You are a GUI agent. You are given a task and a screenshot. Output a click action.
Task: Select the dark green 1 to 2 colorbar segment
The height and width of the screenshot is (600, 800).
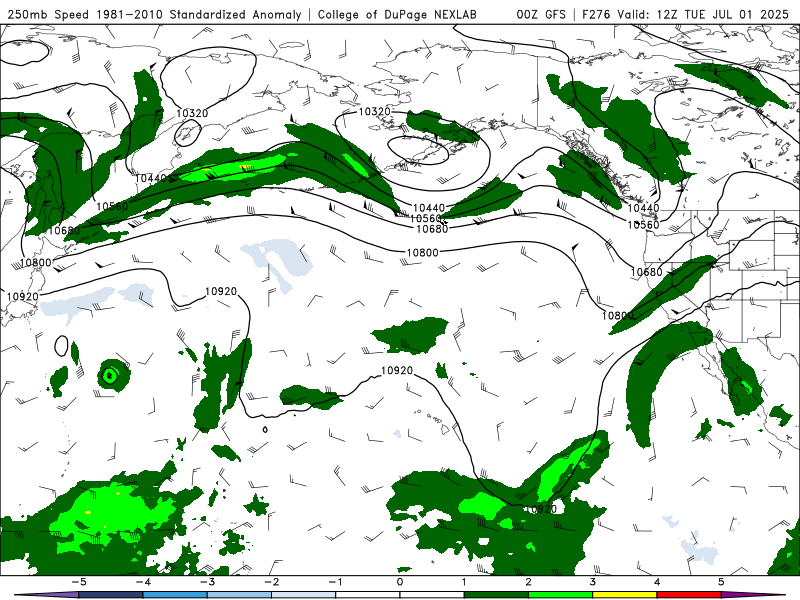(496, 595)
